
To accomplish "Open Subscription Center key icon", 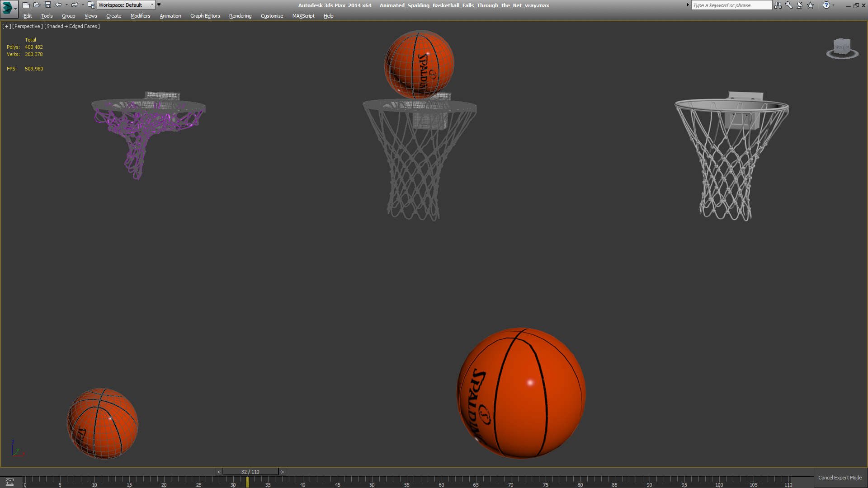I will pos(789,5).
